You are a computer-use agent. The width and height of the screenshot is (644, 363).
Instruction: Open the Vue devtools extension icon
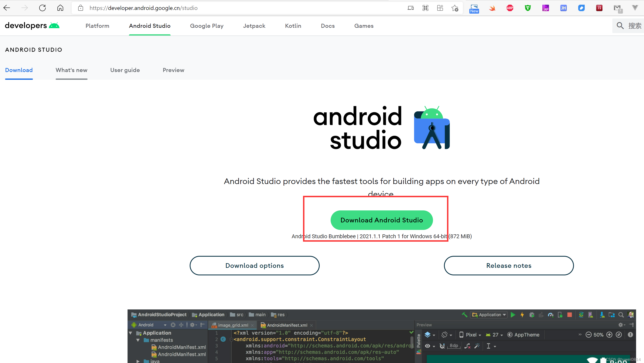point(635,8)
